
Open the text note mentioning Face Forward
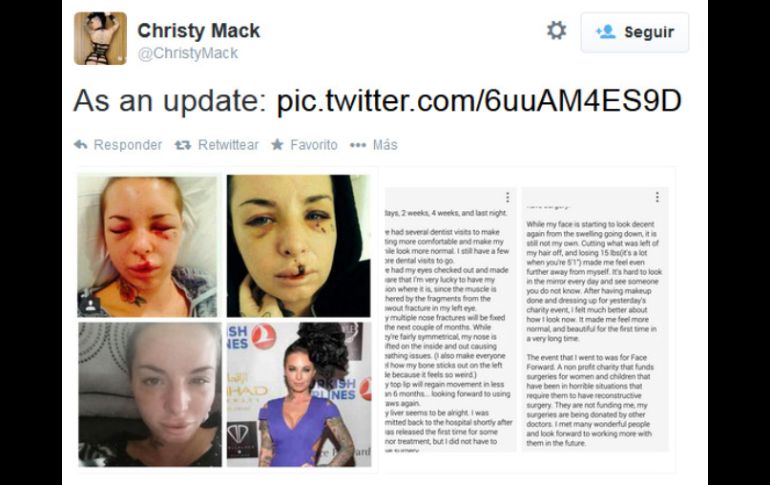tap(595, 319)
